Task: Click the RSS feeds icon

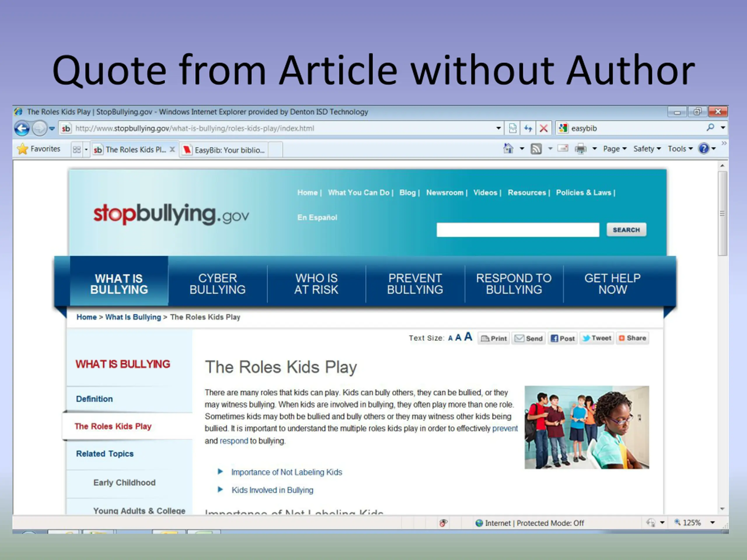Action: click(536, 148)
